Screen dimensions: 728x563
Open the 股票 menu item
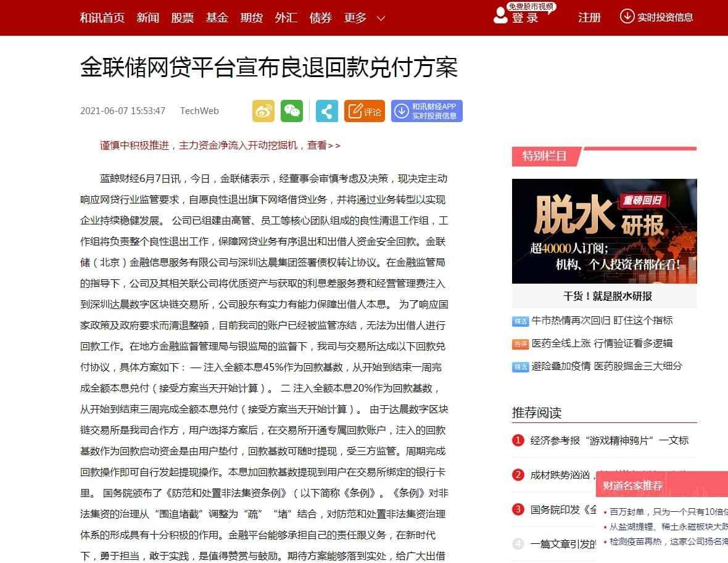[183, 18]
